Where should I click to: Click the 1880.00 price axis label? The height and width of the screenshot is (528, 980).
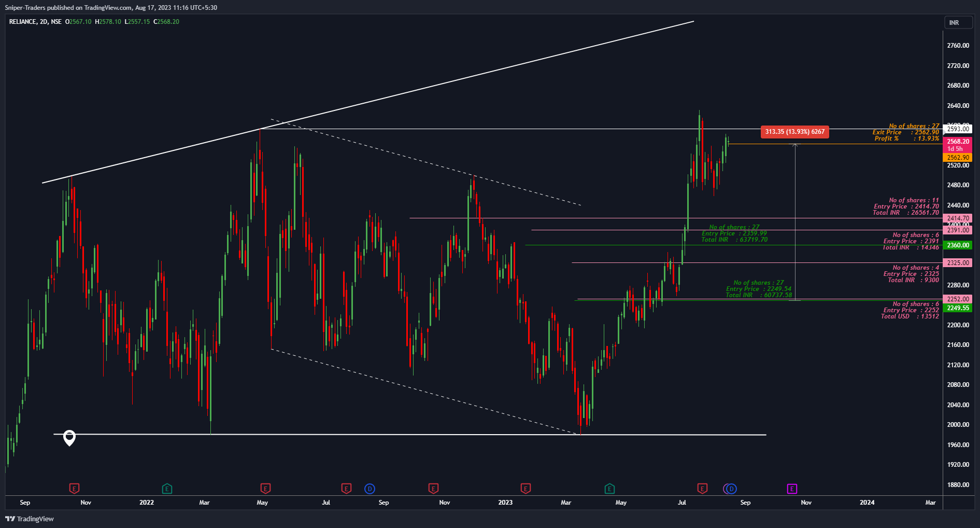coord(958,485)
